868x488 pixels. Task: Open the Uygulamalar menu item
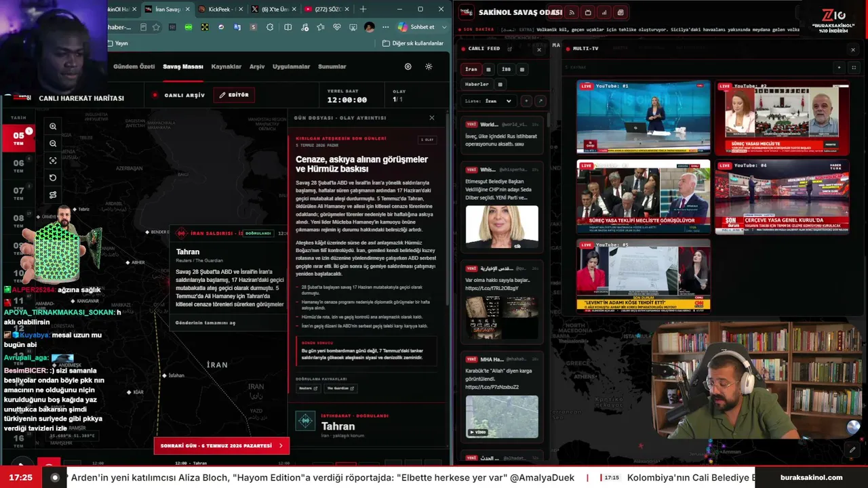click(x=292, y=66)
